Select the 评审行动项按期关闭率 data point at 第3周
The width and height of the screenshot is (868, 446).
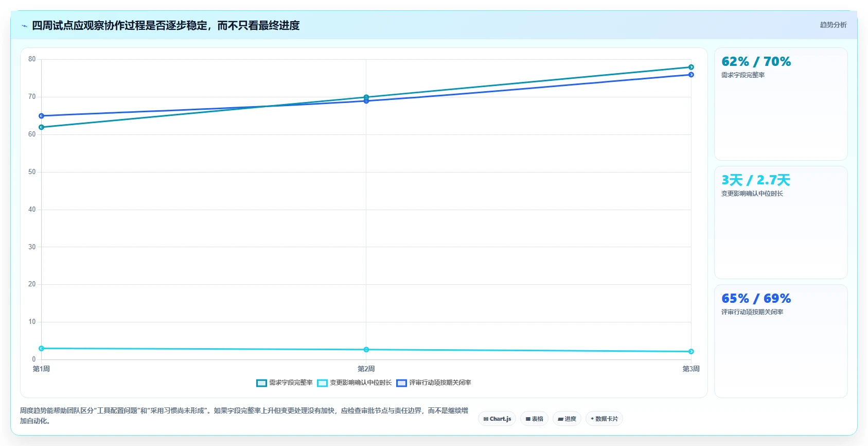[x=691, y=75]
